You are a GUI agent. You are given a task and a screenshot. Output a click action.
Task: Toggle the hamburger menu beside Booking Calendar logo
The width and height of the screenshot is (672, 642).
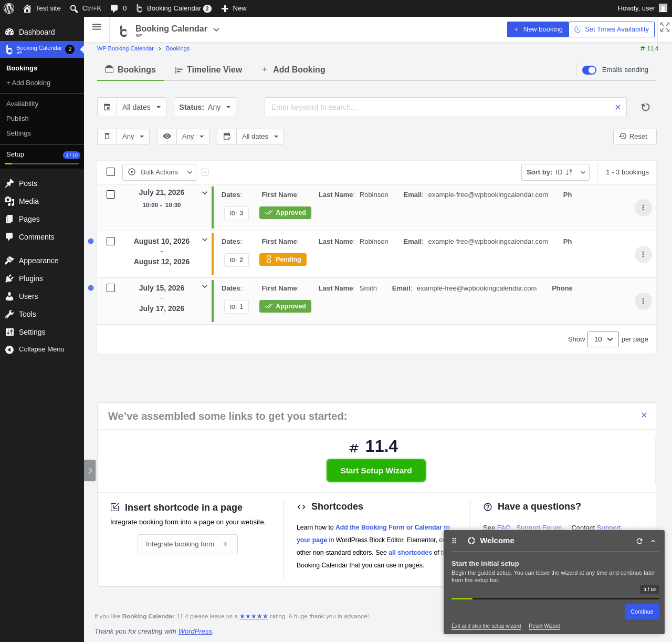pyautogui.click(x=97, y=27)
